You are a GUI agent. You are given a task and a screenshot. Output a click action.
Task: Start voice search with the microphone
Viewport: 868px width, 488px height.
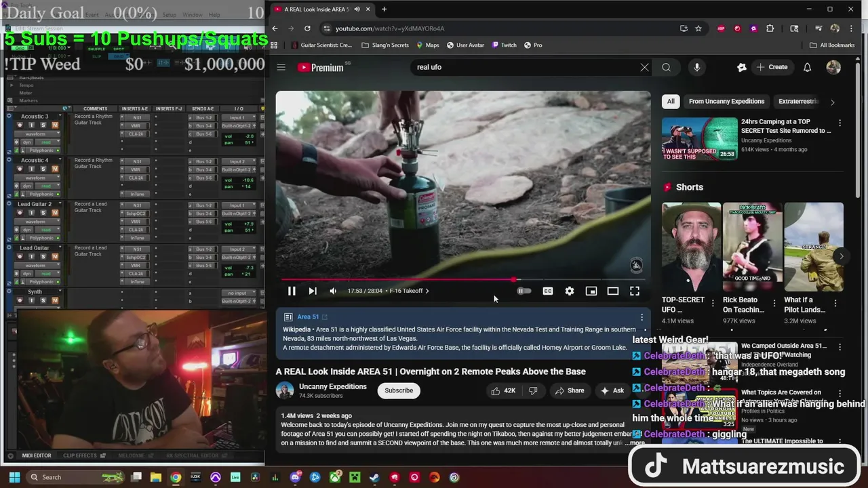click(x=696, y=67)
